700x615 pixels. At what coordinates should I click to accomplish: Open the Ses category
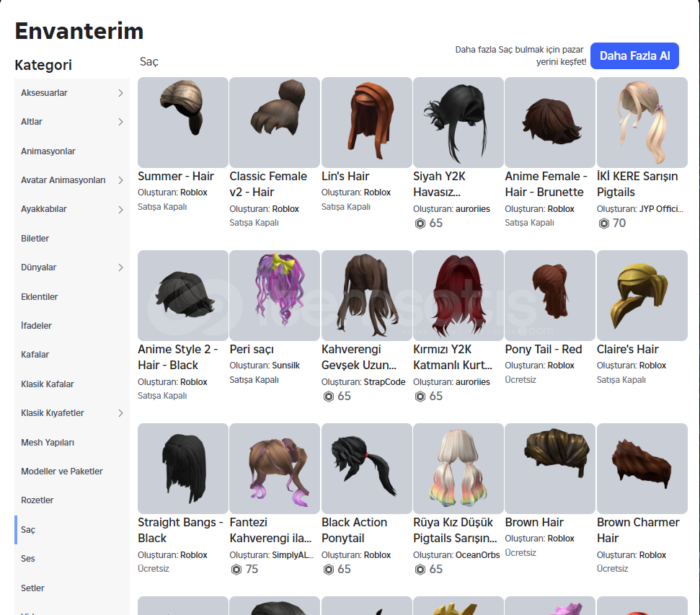coord(72,559)
